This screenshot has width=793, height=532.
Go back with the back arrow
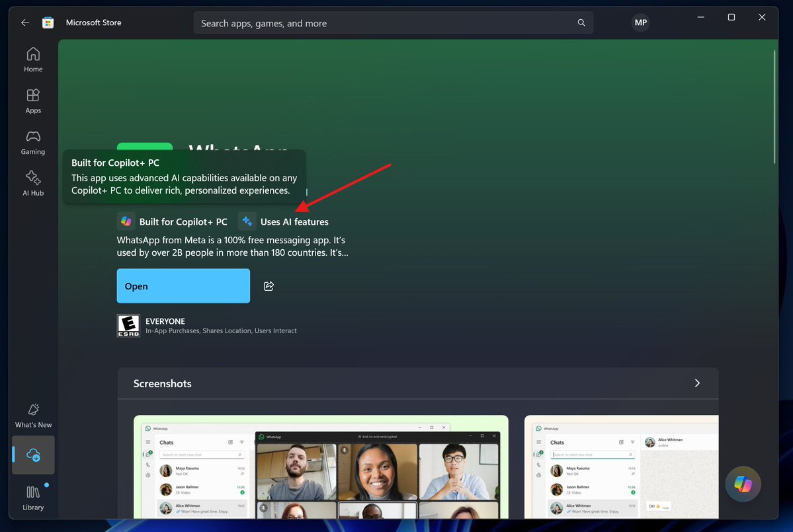click(x=24, y=22)
